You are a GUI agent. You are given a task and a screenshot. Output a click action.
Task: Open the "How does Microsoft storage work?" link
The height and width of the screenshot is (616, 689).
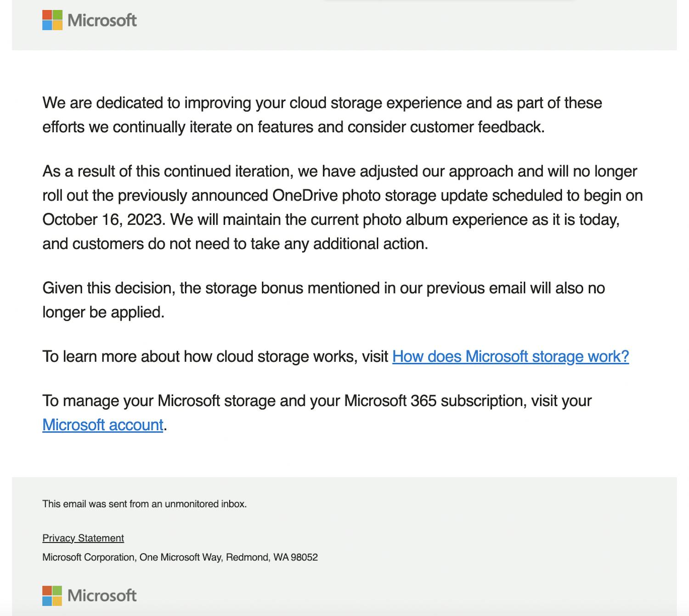coord(510,357)
